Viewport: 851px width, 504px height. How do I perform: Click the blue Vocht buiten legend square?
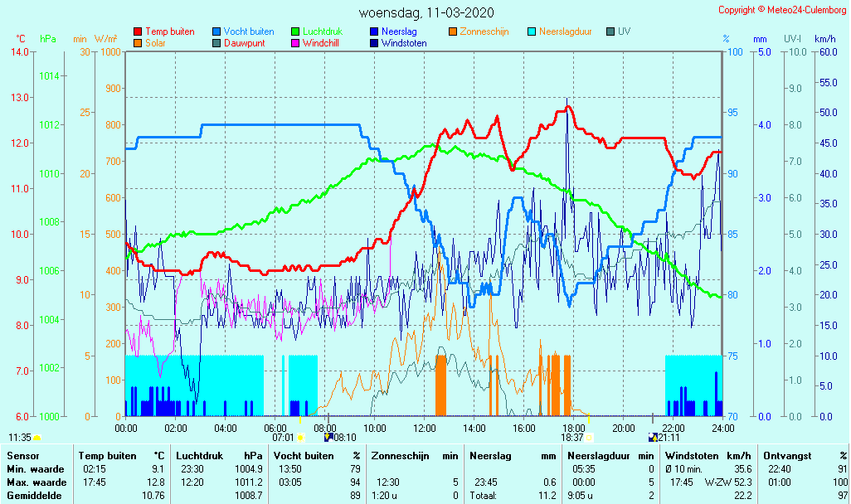pyautogui.click(x=216, y=31)
